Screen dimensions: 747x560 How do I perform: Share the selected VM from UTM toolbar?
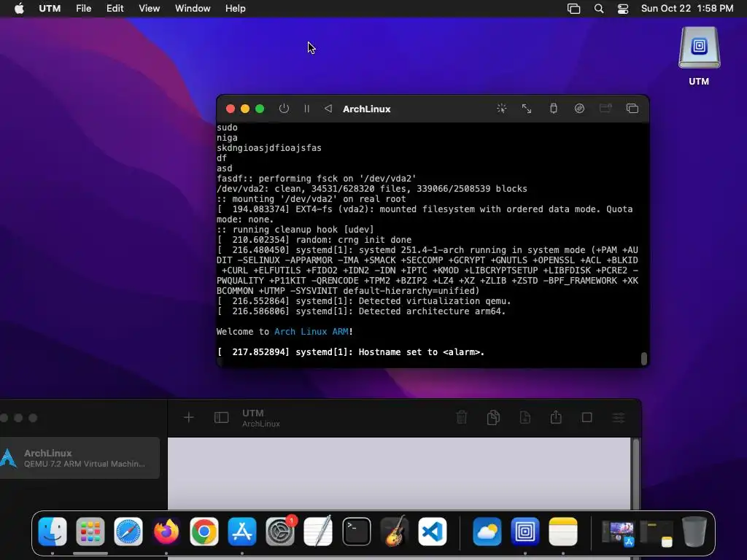tap(556, 418)
